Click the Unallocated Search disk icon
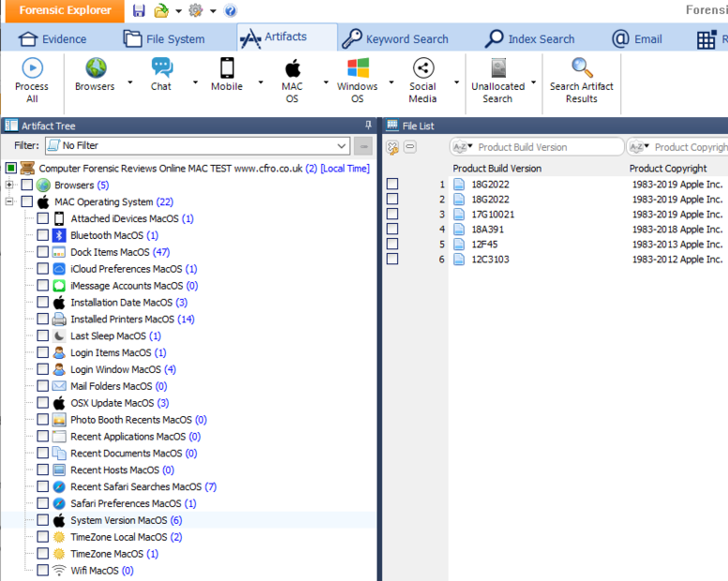 tap(498, 68)
